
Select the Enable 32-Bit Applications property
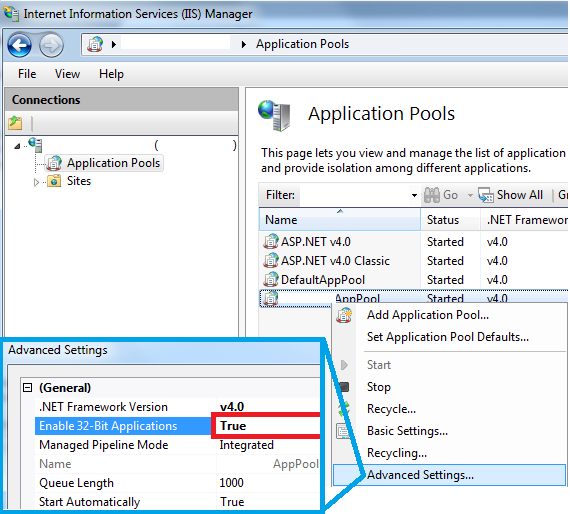123,426
